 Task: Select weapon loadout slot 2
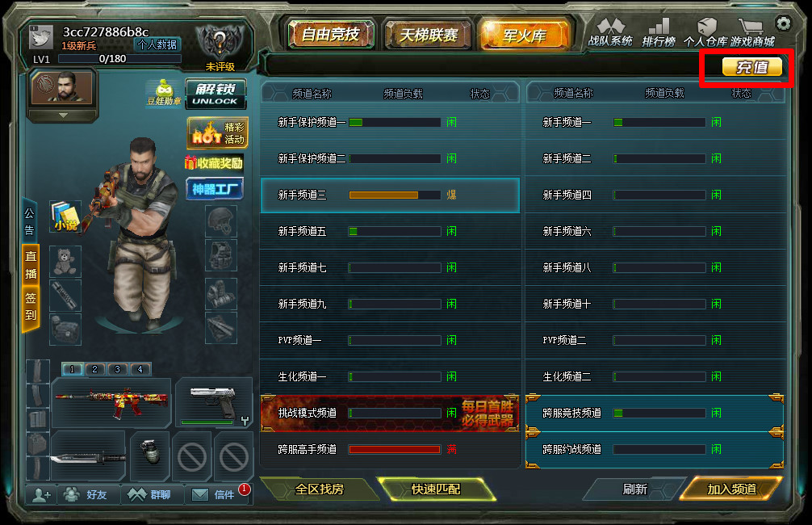[x=94, y=369]
